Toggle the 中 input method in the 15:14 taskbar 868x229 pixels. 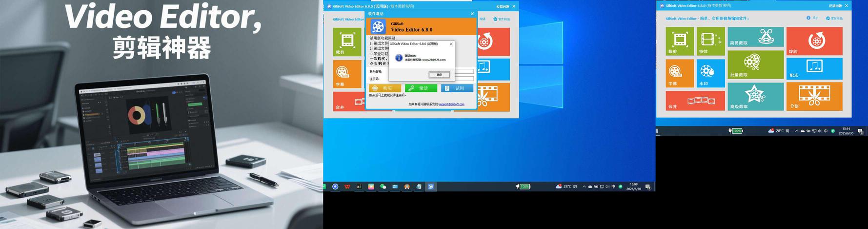coord(826,131)
